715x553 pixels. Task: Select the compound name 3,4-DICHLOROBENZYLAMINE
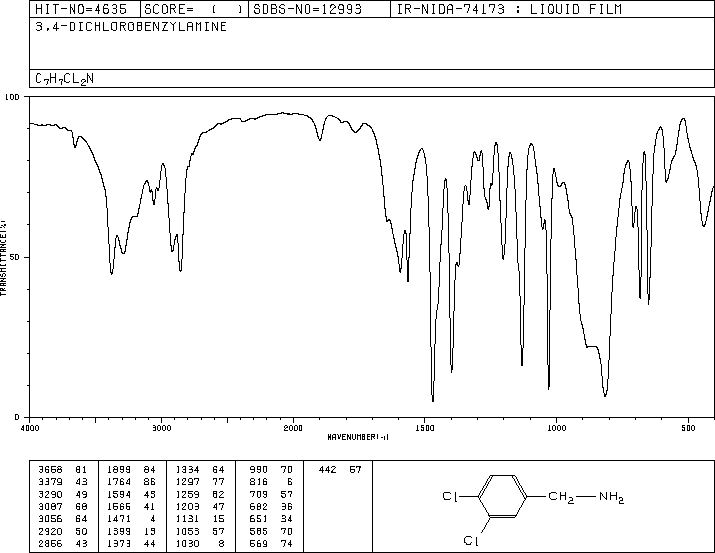(131, 27)
